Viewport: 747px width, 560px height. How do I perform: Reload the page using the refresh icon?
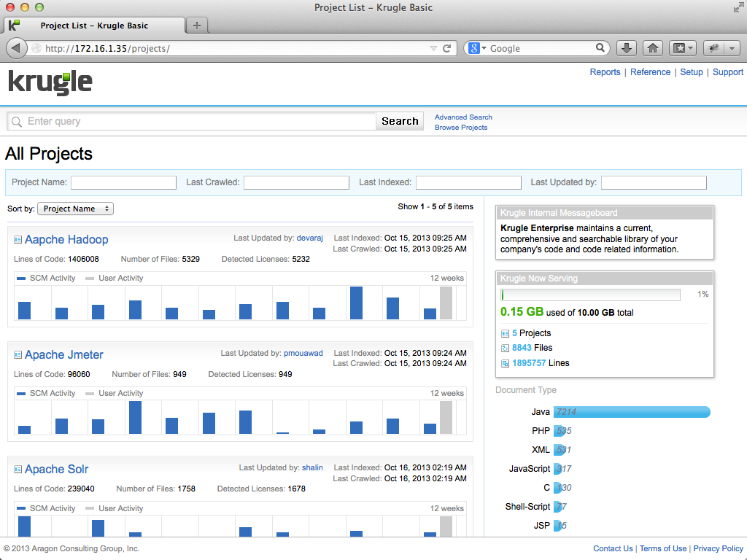click(447, 48)
